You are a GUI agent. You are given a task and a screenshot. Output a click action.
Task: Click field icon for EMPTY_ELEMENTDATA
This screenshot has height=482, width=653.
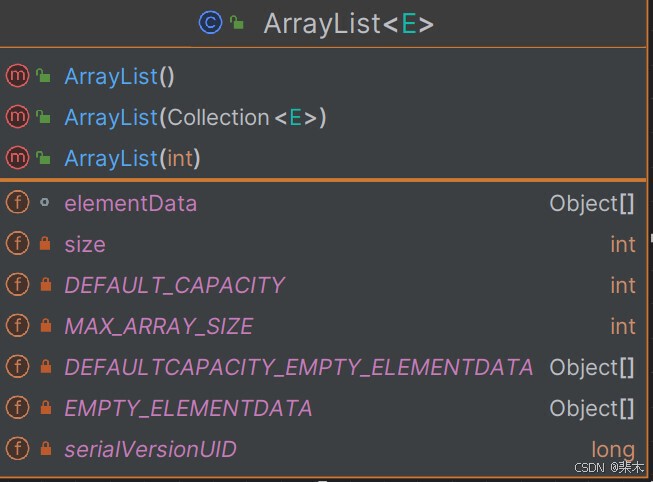click(x=17, y=407)
